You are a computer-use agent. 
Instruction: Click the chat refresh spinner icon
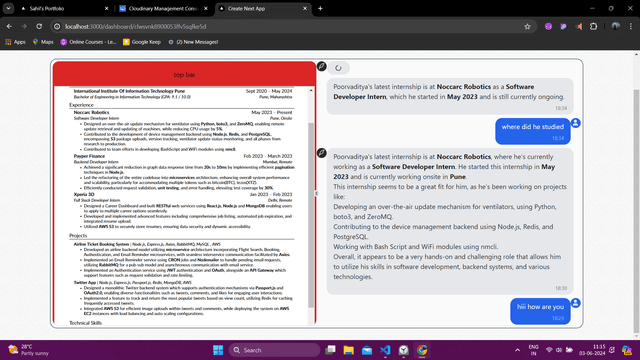point(338,68)
